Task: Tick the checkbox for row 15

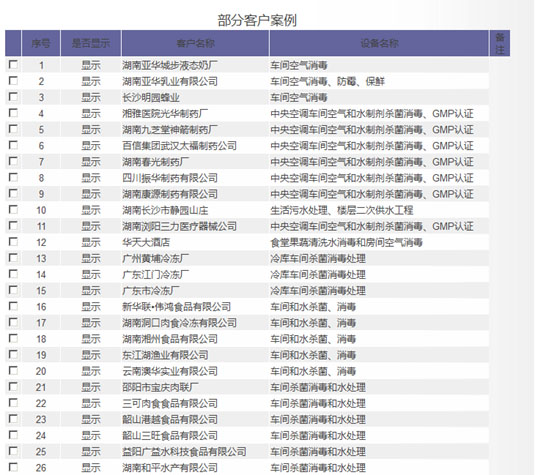Action: [x=13, y=290]
